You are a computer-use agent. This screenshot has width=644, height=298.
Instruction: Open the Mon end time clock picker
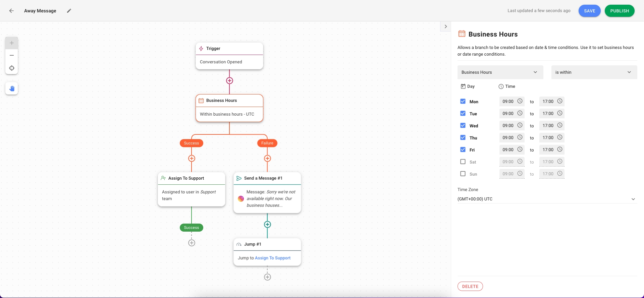[x=560, y=101]
